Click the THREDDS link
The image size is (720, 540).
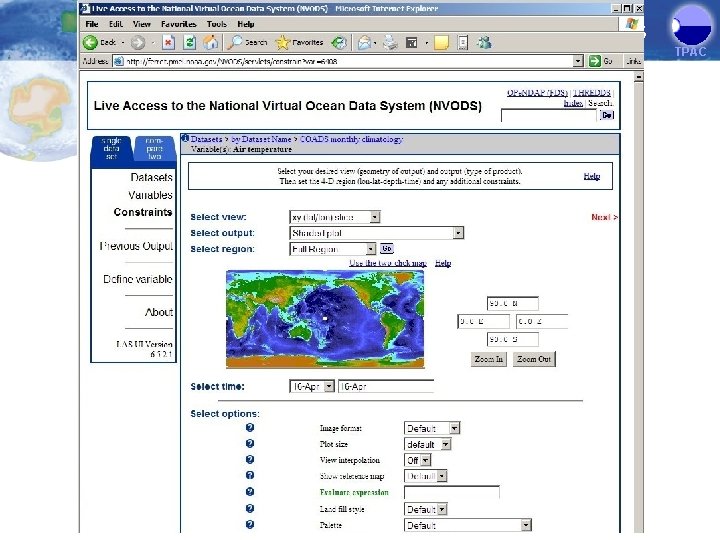[x=592, y=93]
